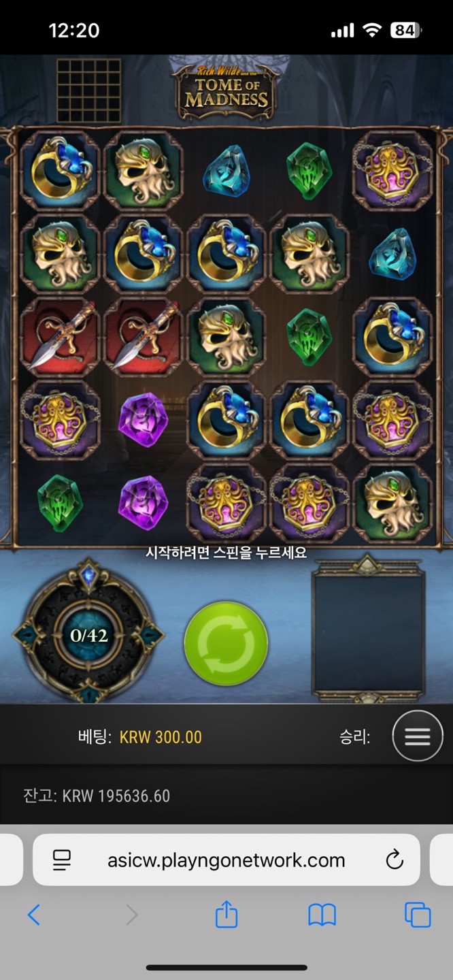Tap the mini grid indicator above the reels
453x980 pixels.
[88, 91]
